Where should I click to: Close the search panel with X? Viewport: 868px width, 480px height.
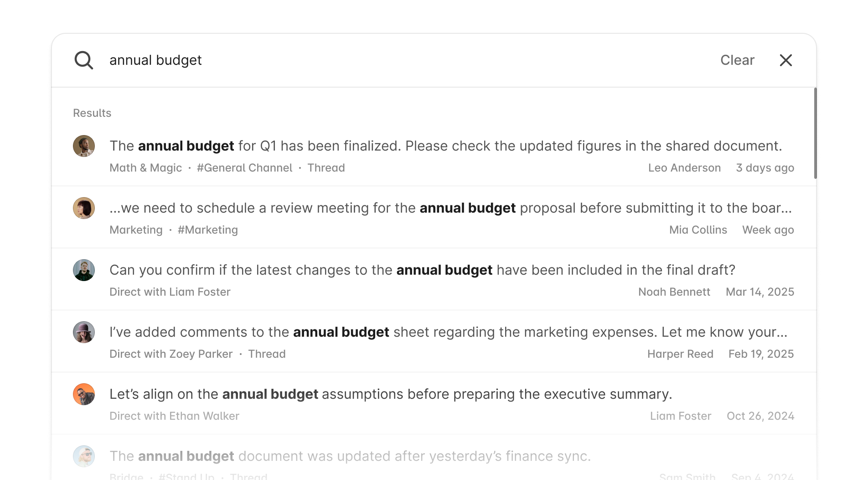point(785,60)
